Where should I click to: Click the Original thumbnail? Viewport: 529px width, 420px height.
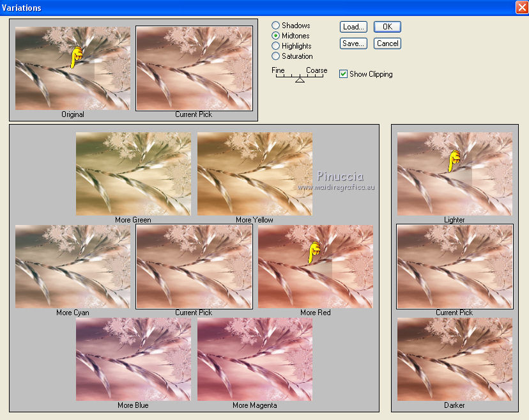click(x=73, y=68)
